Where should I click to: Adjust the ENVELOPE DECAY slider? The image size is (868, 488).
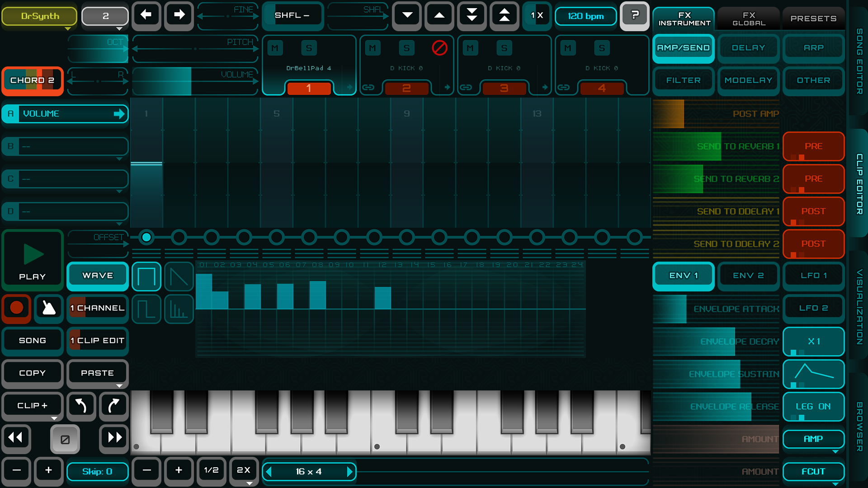[717, 342]
